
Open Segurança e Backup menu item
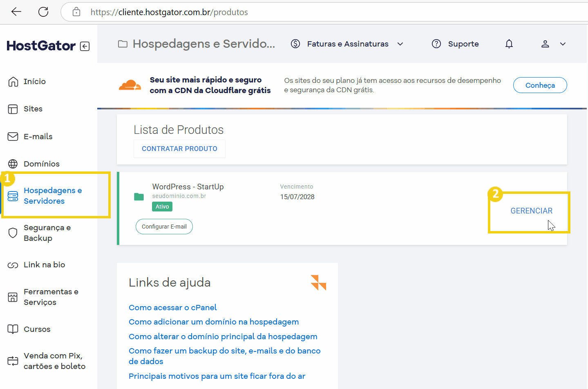coord(47,233)
